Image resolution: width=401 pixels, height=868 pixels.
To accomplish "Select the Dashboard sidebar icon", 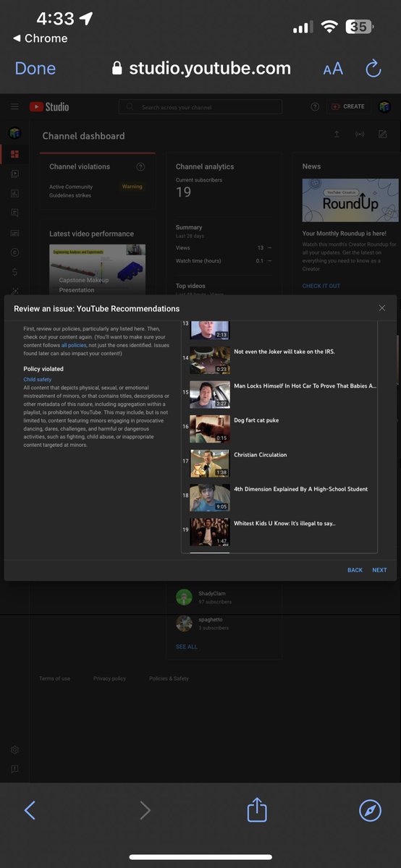I will (14, 154).
